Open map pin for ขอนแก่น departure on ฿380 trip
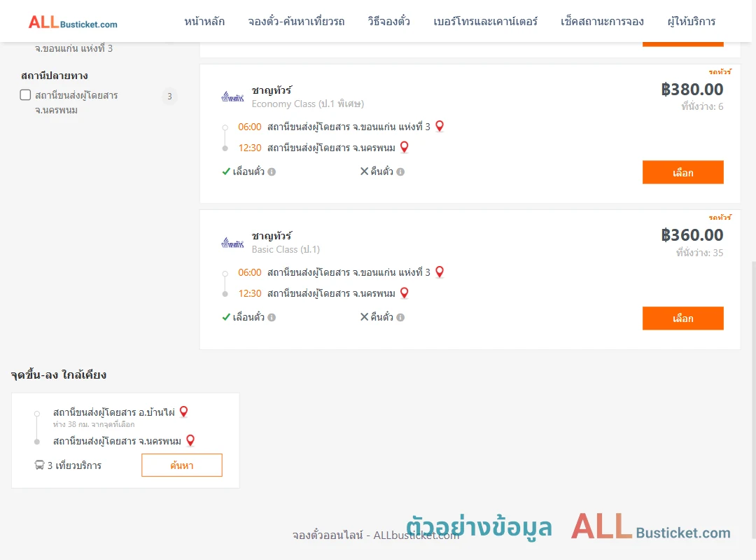Image resolution: width=756 pixels, height=560 pixels. pyautogui.click(x=439, y=127)
